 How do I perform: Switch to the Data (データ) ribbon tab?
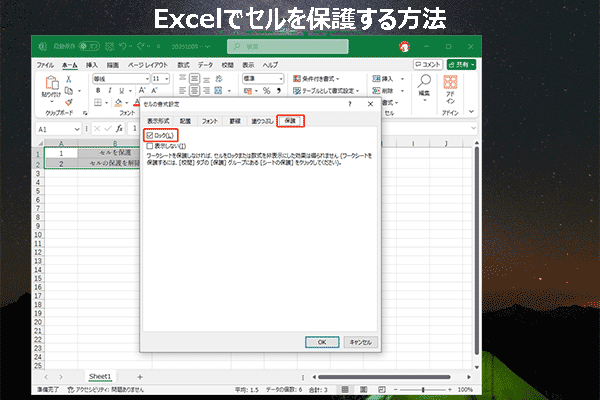(205, 65)
